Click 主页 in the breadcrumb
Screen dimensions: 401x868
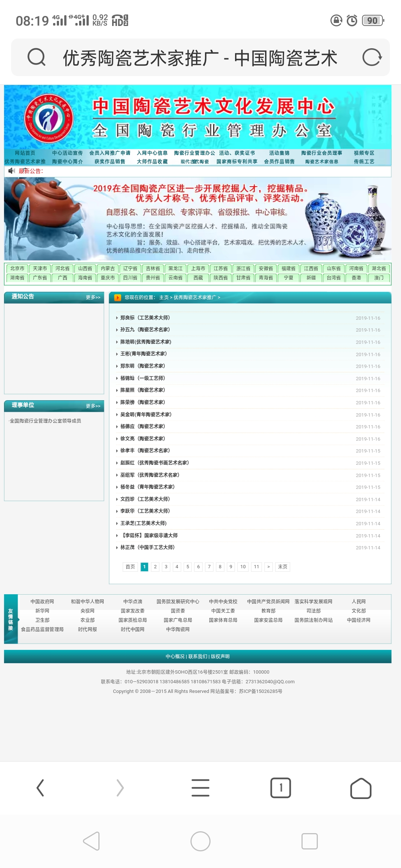(164, 297)
